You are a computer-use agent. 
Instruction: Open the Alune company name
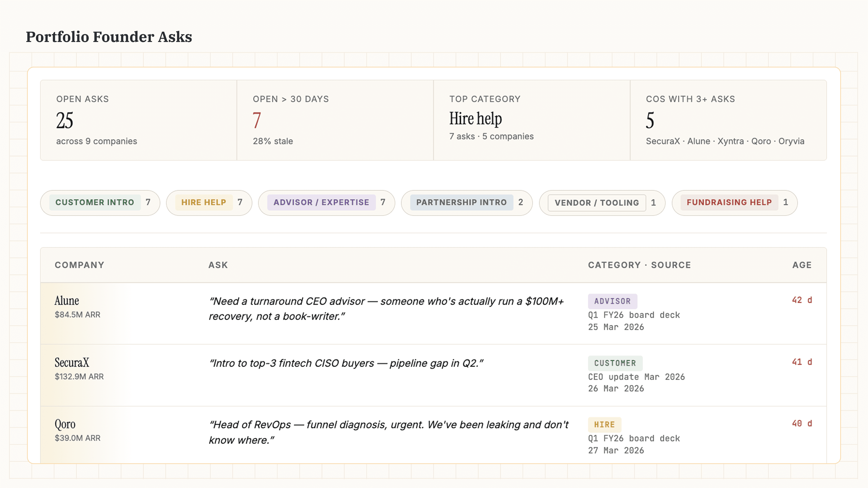click(x=67, y=300)
